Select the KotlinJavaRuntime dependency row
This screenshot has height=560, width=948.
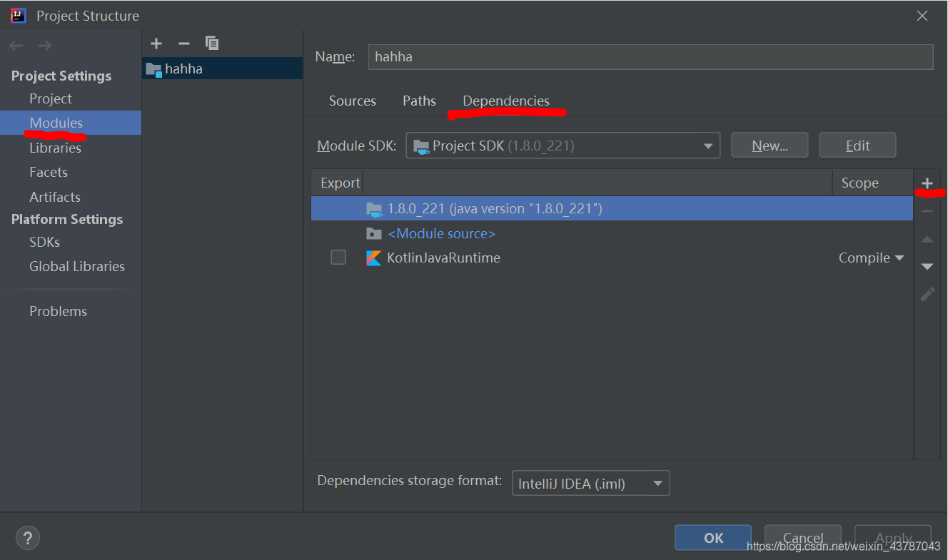click(x=612, y=258)
